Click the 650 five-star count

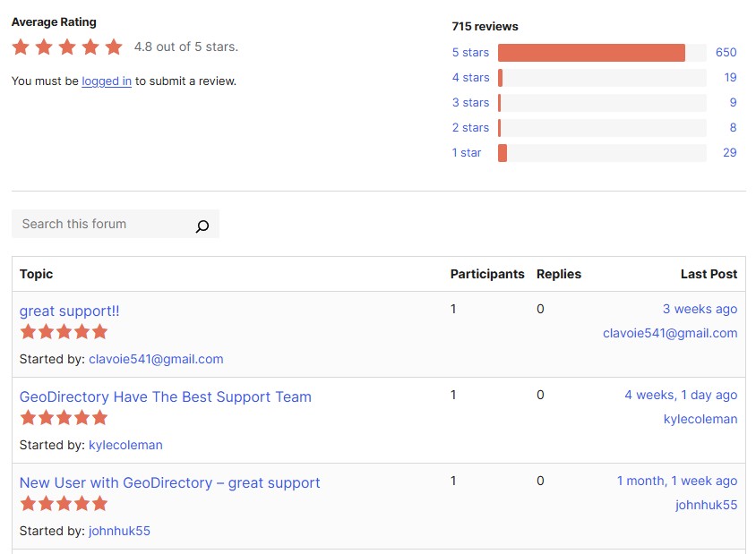click(x=726, y=53)
